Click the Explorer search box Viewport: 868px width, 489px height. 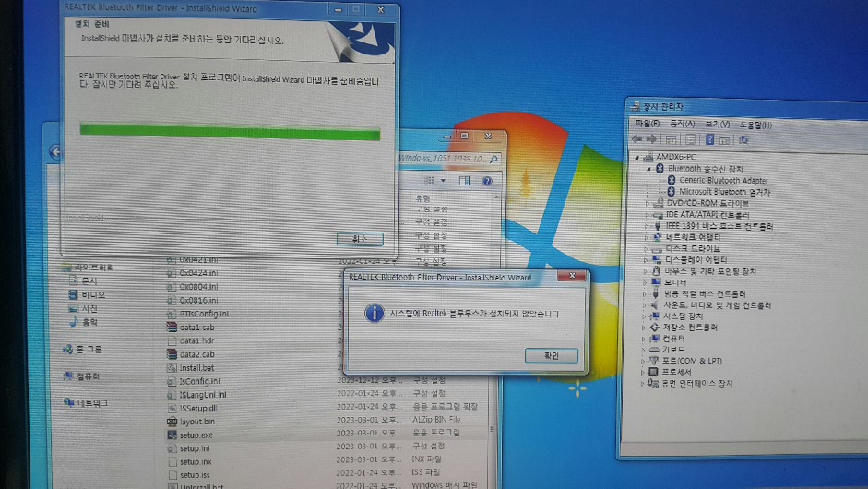pyautogui.click(x=448, y=159)
